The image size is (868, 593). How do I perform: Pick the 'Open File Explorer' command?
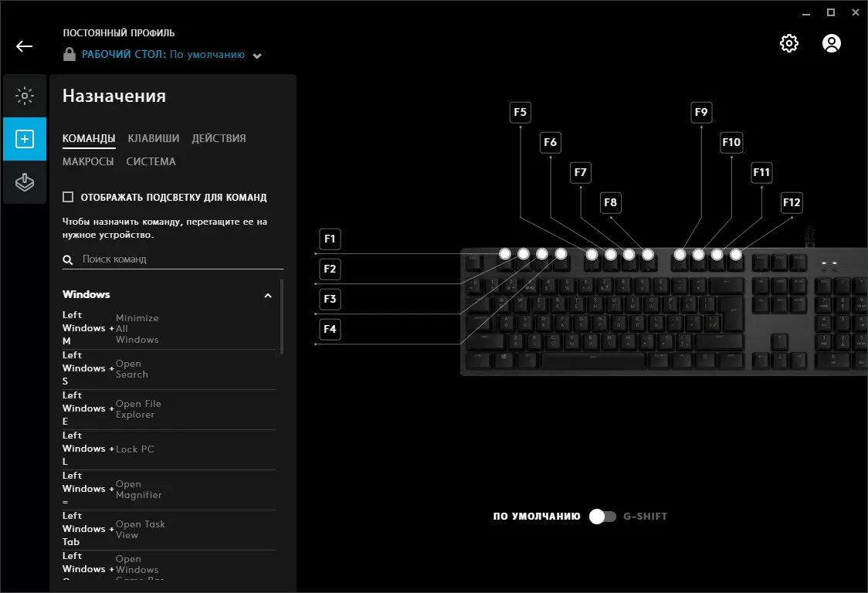137,409
